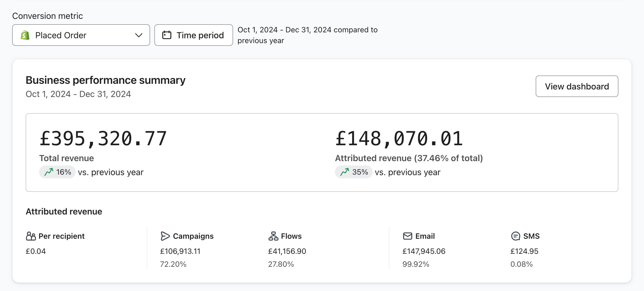Click the Email envelope icon

[x=407, y=236]
